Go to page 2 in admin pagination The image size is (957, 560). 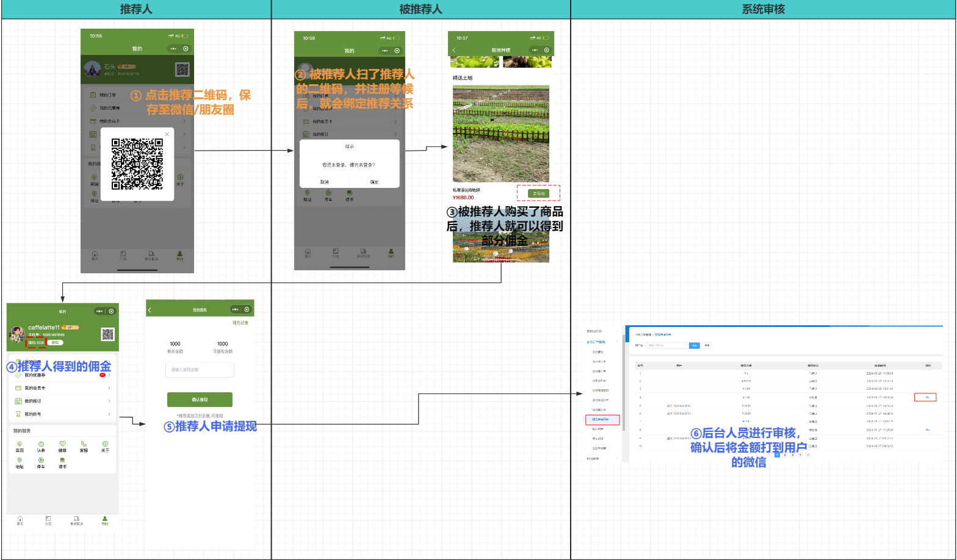click(785, 454)
